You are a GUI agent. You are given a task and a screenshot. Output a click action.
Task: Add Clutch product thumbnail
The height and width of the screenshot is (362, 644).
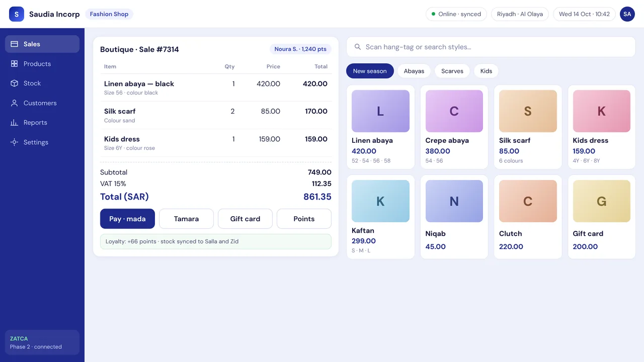click(528, 201)
